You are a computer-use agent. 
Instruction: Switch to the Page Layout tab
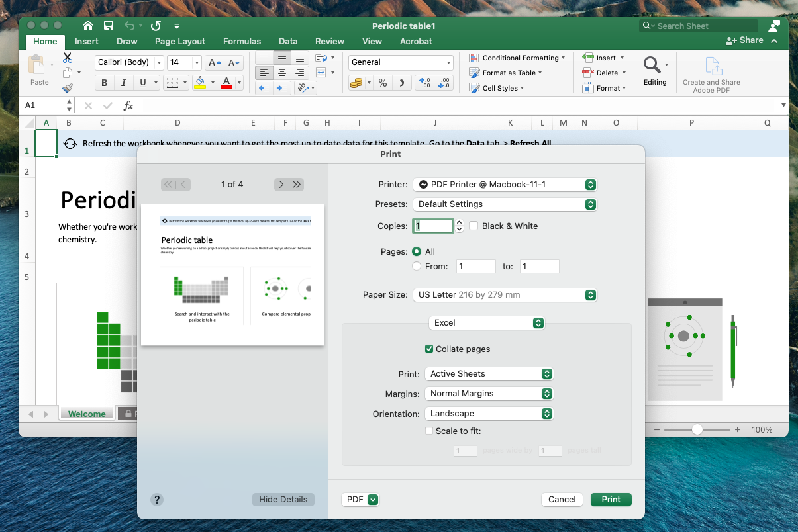(180, 41)
